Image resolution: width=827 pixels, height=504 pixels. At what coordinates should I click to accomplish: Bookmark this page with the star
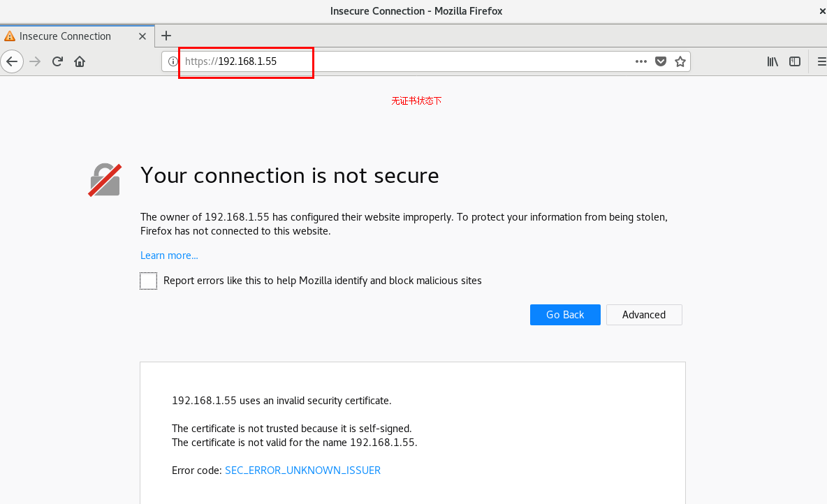[680, 61]
